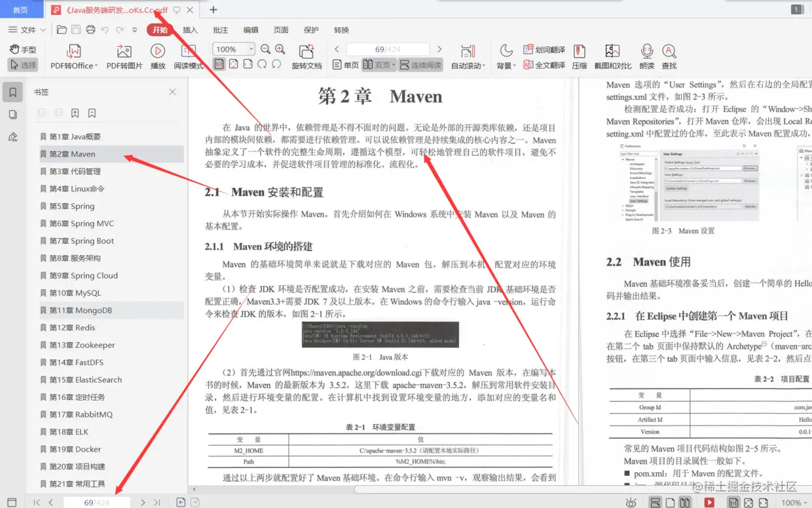Start slideshow with the 播放 button
Image resolution: width=812 pixels, height=508 pixels.
point(158,56)
